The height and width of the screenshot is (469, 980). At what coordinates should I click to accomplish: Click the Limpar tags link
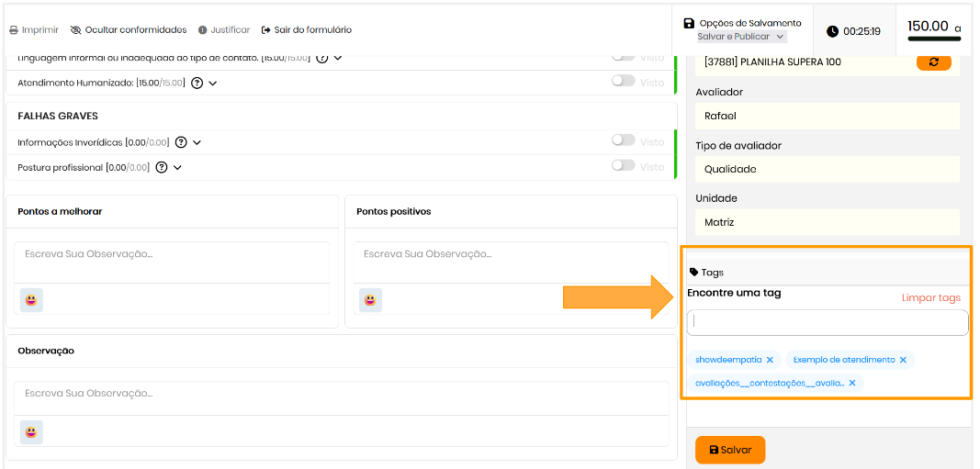pyautogui.click(x=930, y=297)
